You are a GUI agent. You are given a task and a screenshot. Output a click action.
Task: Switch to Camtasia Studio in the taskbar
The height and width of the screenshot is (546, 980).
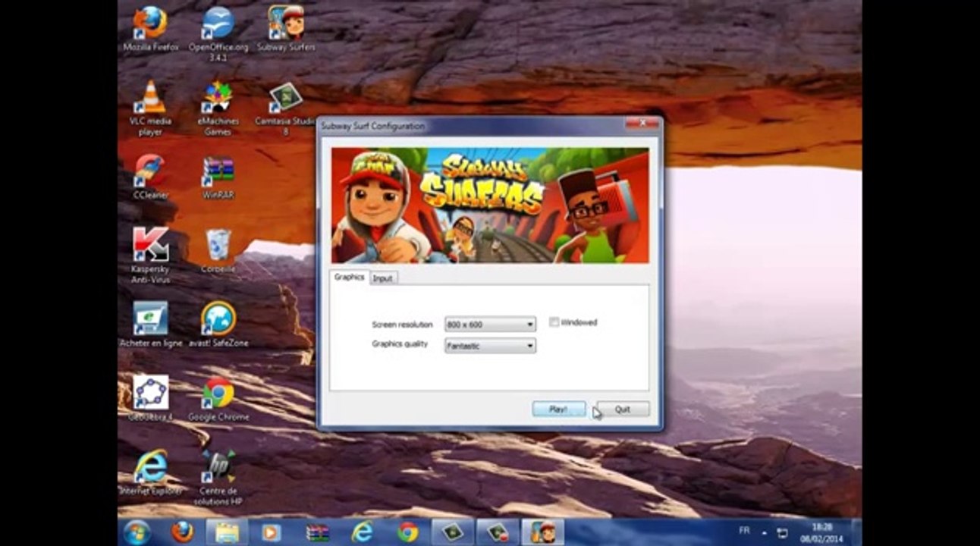[453, 532]
